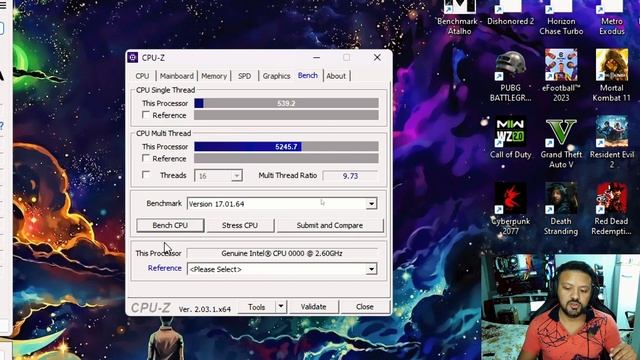The height and width of the screenshot is (360, 640).
Task: Minimize the CPU-Z window
Action: pos(316,58)
